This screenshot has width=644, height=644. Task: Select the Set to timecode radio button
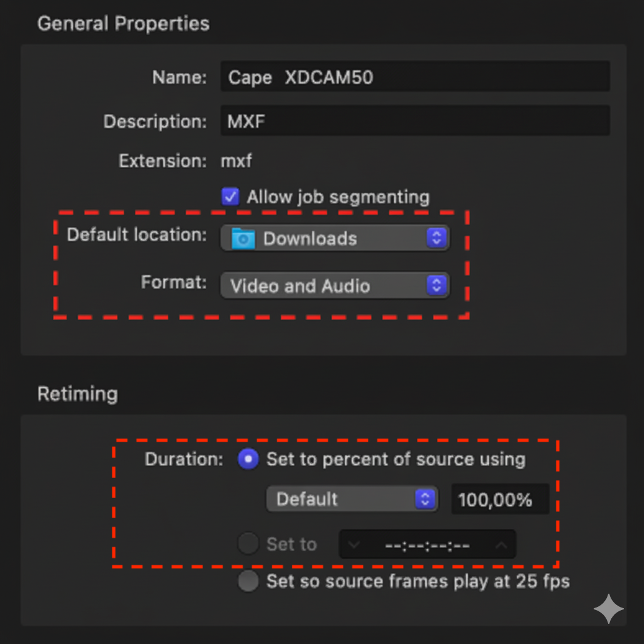point(248,544)
